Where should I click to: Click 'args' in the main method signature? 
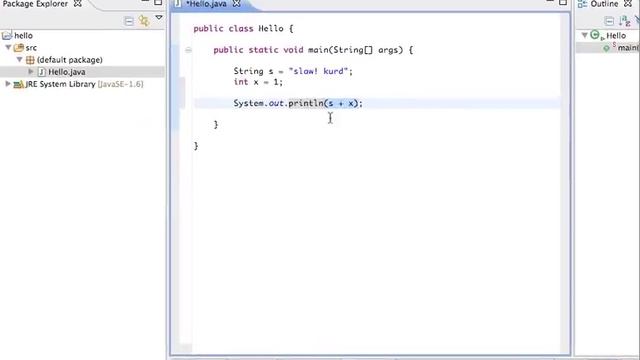point(388,50)
